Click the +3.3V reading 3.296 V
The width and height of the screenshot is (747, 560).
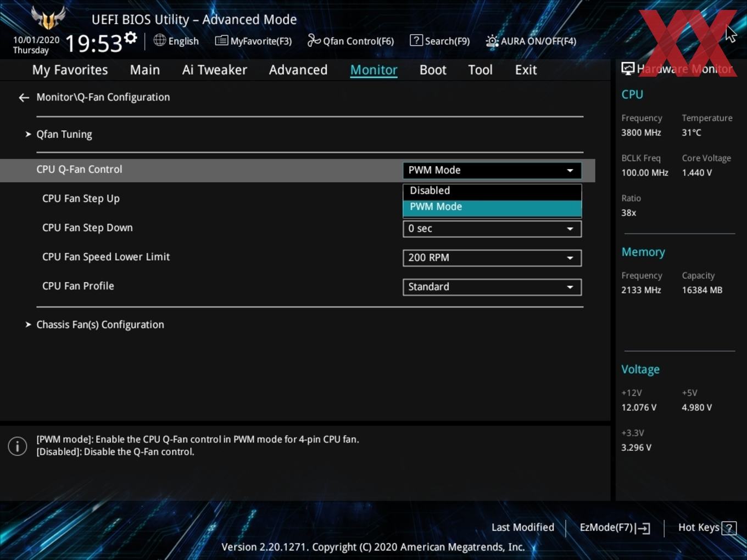coord(636,448)
